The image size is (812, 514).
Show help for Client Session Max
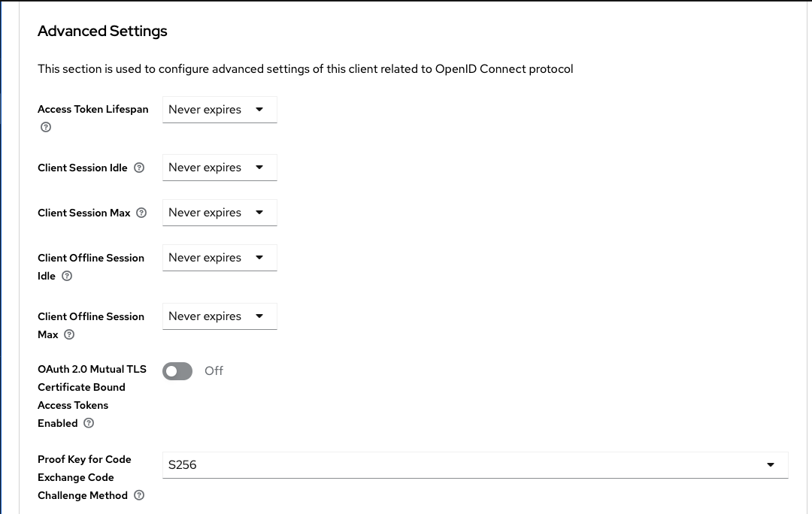pos(141,213)
